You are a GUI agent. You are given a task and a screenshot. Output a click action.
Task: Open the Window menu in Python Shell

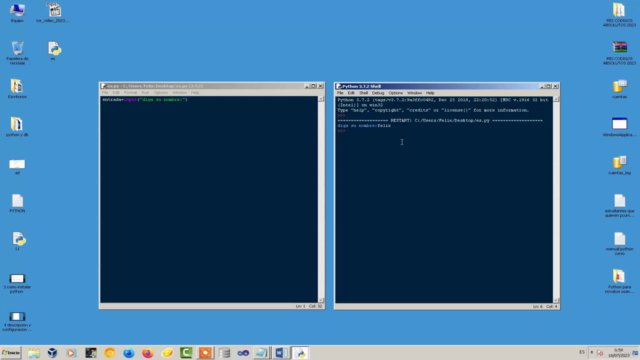[x=414, y=93]
